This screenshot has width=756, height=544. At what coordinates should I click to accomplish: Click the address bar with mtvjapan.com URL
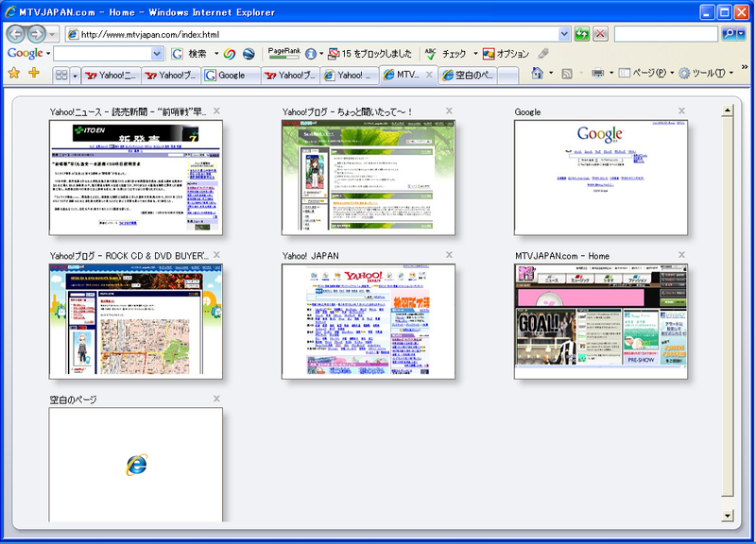tap(312, 34)
